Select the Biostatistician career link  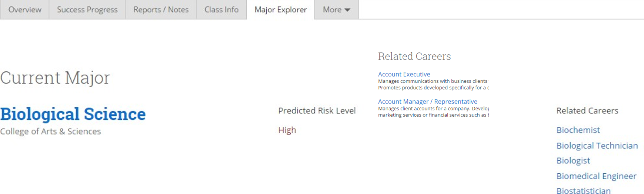tap(583, 190)
